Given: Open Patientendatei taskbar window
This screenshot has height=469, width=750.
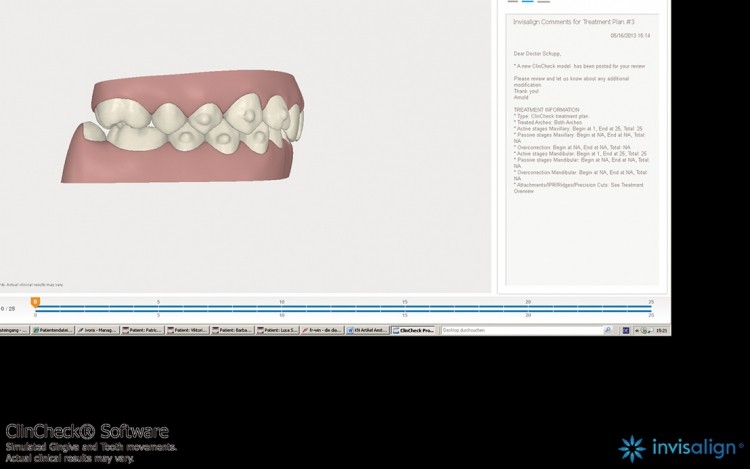Looking at the screenshot, I should [53, 330].
